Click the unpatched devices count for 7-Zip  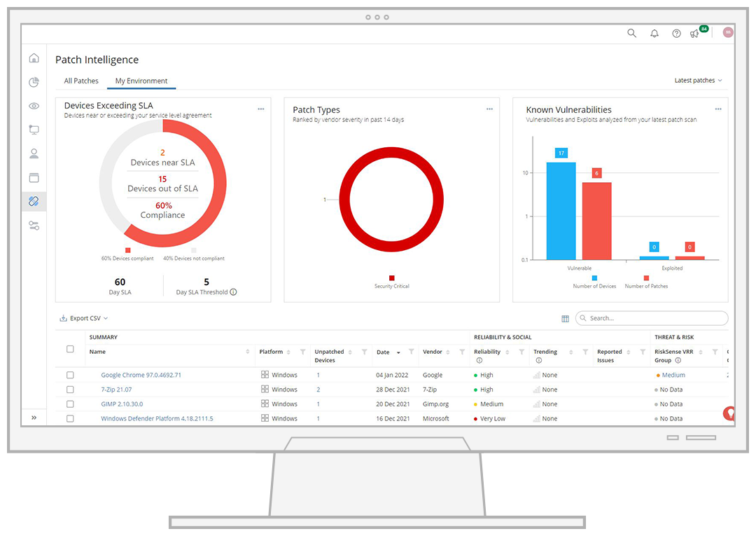(318, 390)
